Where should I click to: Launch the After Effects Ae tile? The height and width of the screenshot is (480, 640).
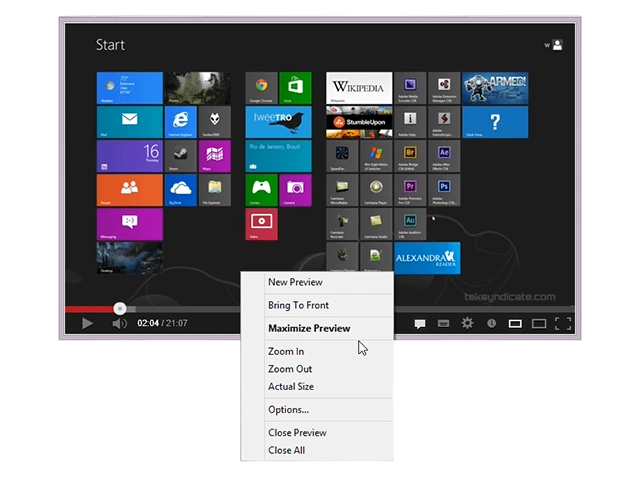(444, 156)
